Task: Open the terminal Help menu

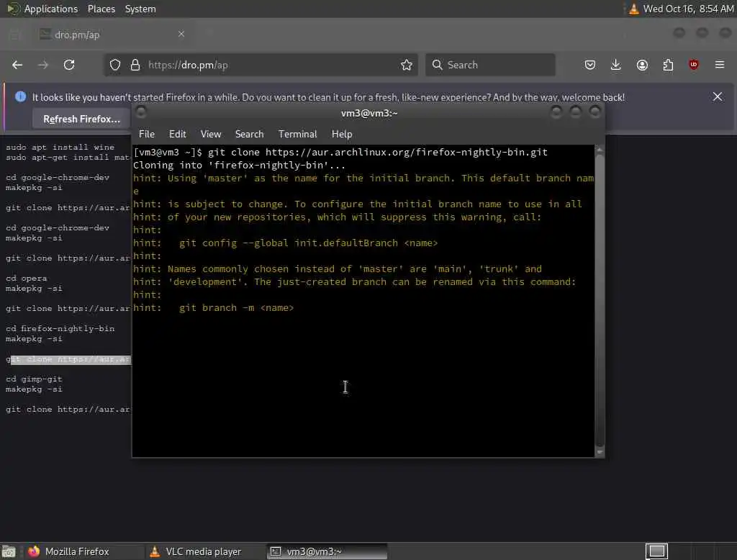Action: pyautogui.click(x=342, y=134)
